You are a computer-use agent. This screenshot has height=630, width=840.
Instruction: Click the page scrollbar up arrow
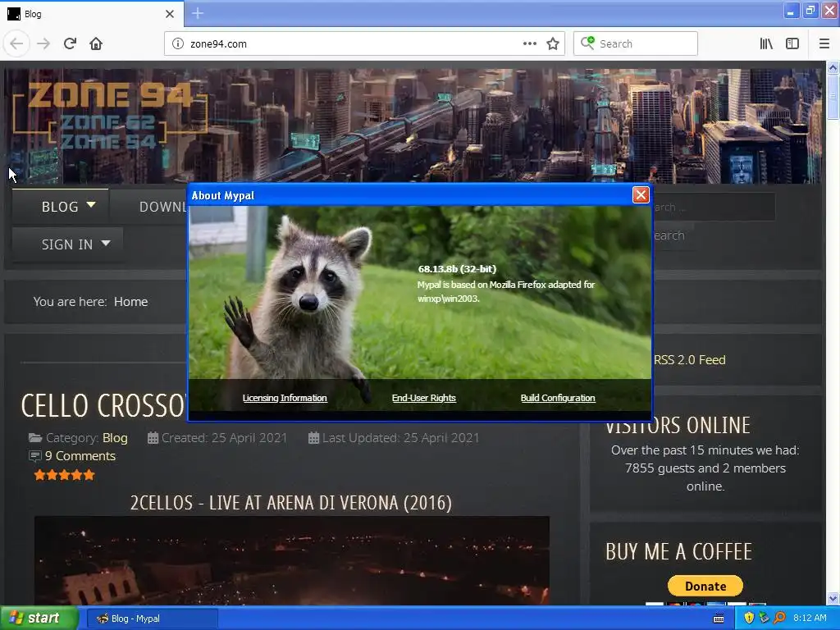833,67
